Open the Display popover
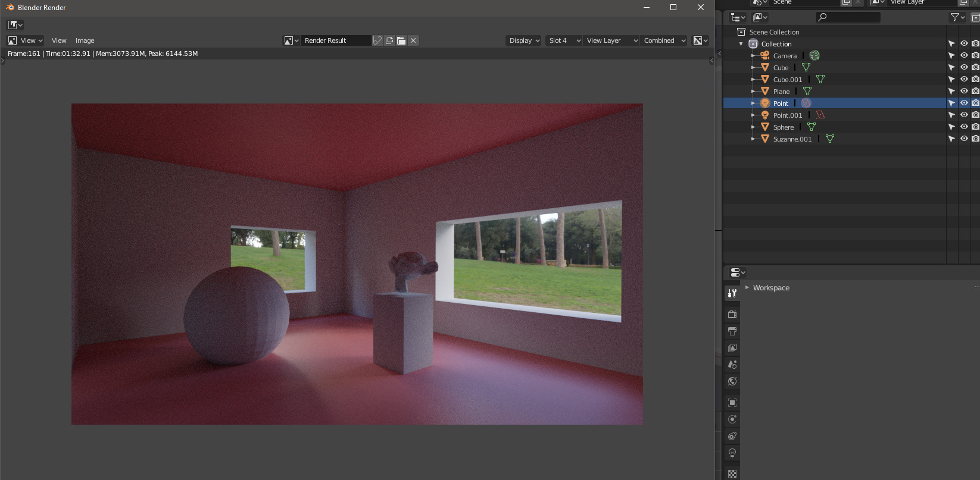 pos(524,40)
